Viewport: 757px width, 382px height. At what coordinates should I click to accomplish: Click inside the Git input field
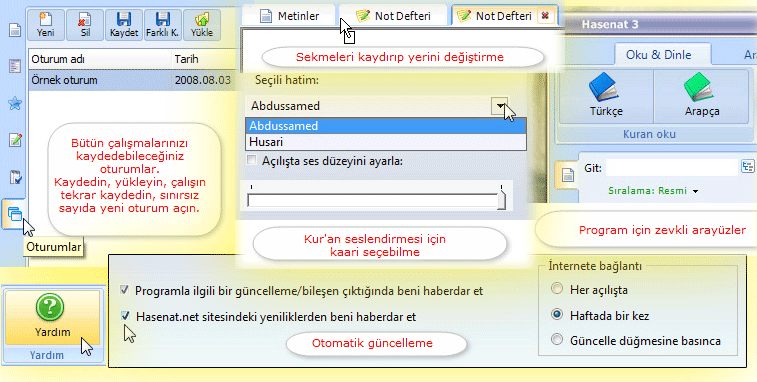pos(672,168)
